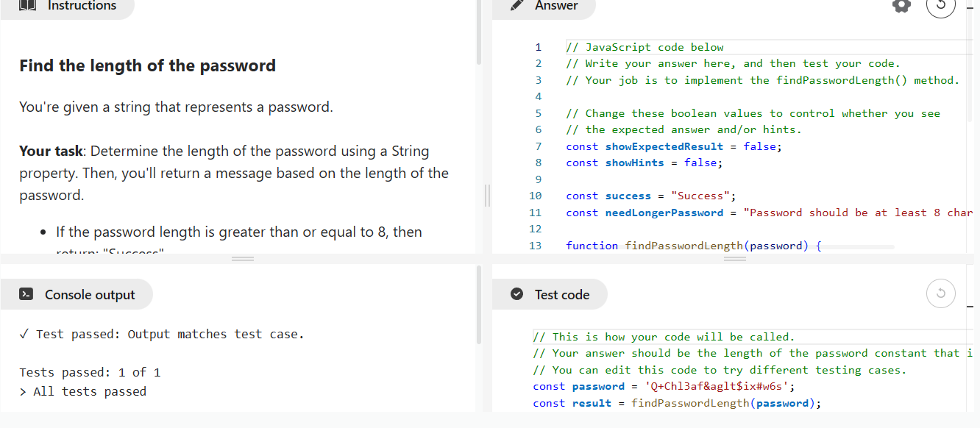The image size is (980, 428).
Task: Grab the splitter handle between Answer and Test code
Action: pyautogui.click(x=735, y=259)
